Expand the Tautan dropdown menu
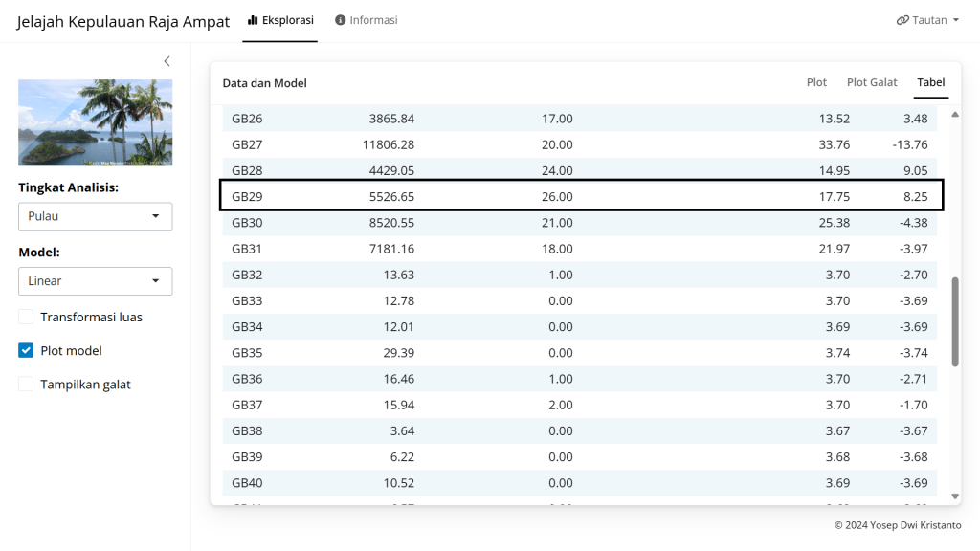The width and height of the screenshot is (980, 551). click(927, 20)
